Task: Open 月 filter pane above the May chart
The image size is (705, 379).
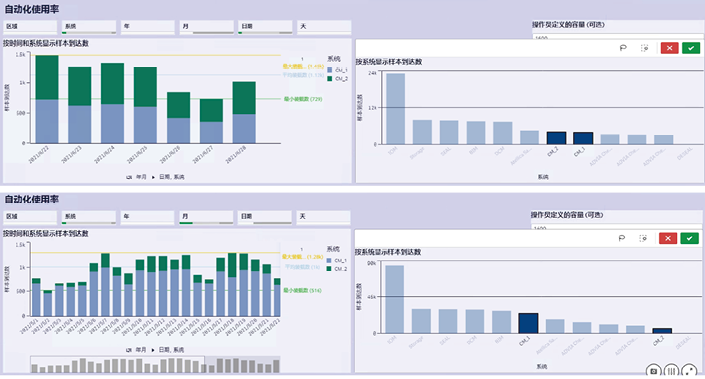Action: 206,217
